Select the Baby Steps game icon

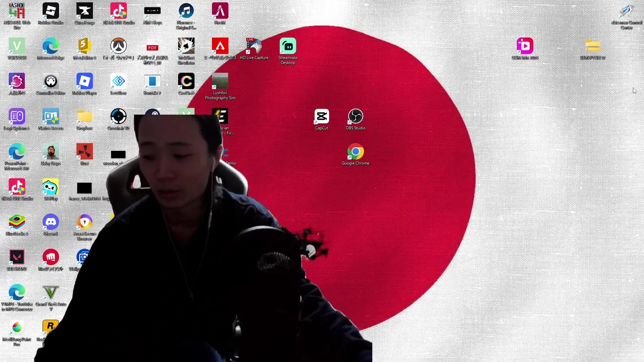pyautogui.click(x=50, y=152)
